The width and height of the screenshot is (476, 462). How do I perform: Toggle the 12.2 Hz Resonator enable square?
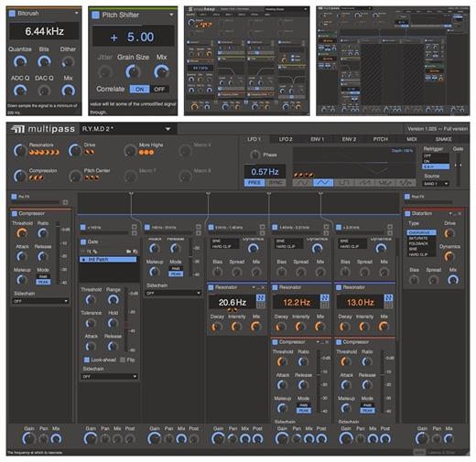(275, 287)
